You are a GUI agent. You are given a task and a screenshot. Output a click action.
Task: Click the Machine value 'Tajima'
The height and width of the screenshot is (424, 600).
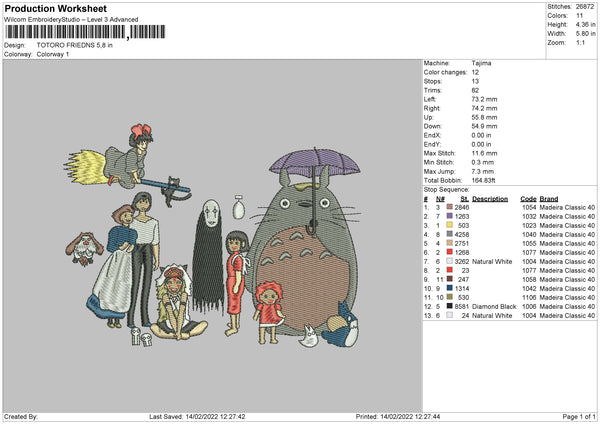(x=481, y=63)
